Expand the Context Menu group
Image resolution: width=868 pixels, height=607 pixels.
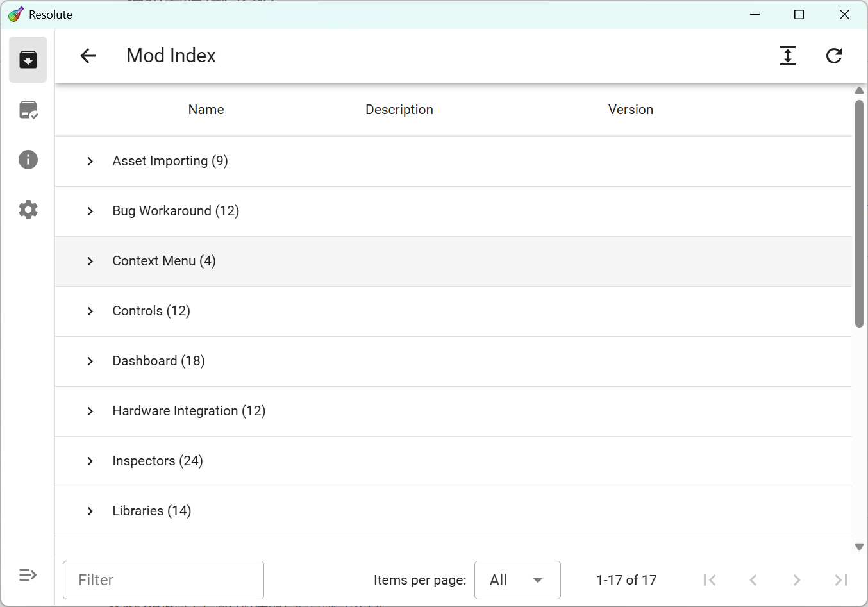pyautogui.click(x=90, y=261)
